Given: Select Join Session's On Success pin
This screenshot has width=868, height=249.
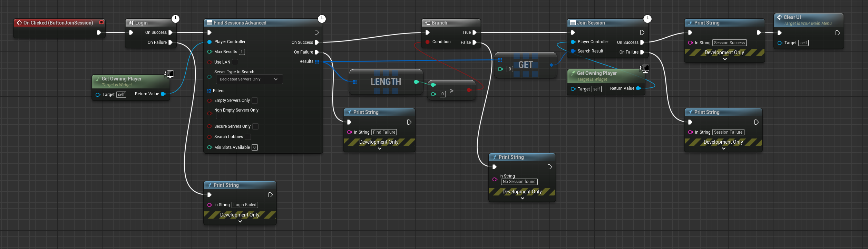Looking at the screenshot, I should (x=642, y=42).
